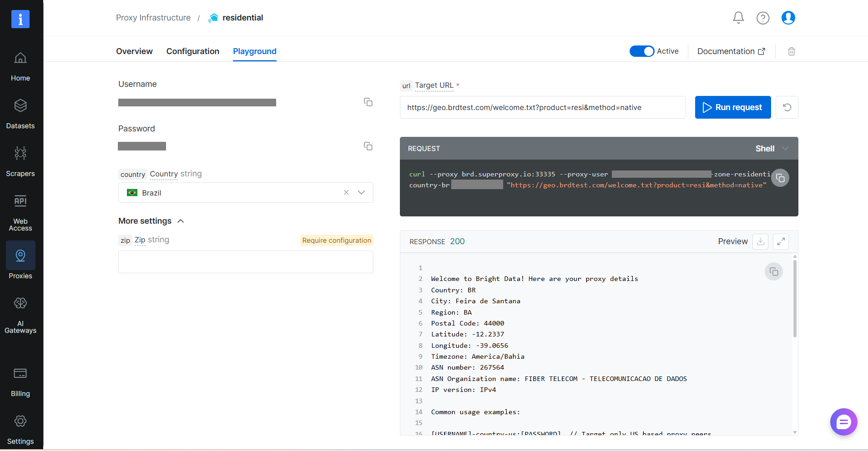
Task: Open Settings gear in sidebar
Action: (20, 430)
